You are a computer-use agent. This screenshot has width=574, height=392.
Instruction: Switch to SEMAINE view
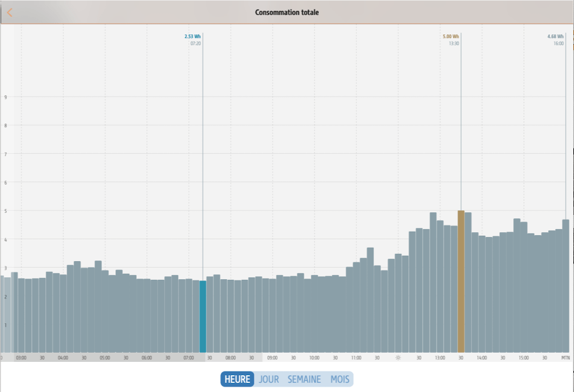pos(304,379)
